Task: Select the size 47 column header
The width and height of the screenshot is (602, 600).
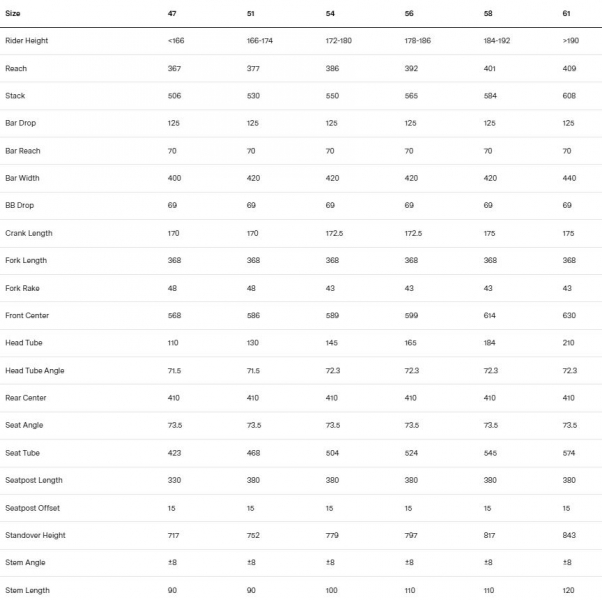Action: pos(173,14)
